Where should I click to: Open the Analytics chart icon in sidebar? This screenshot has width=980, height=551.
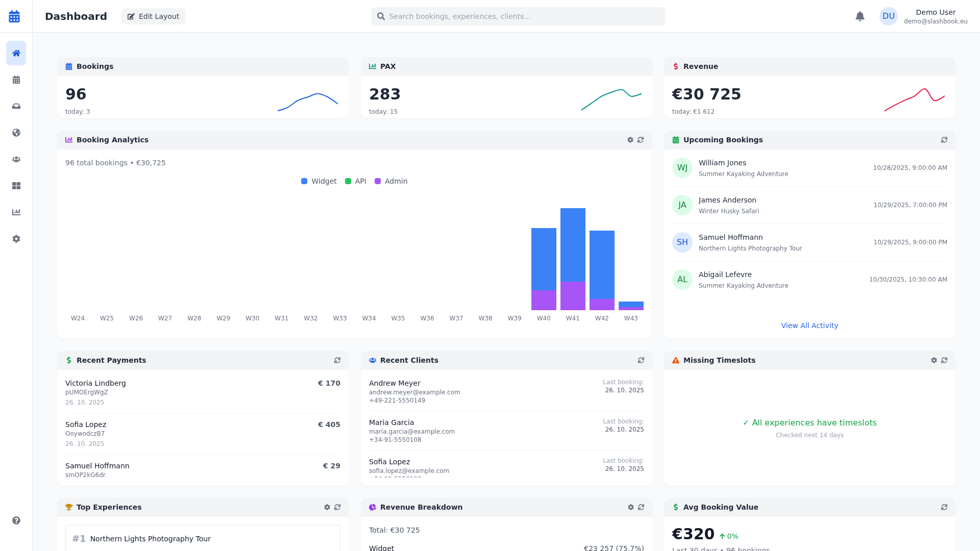coord(16,212)
